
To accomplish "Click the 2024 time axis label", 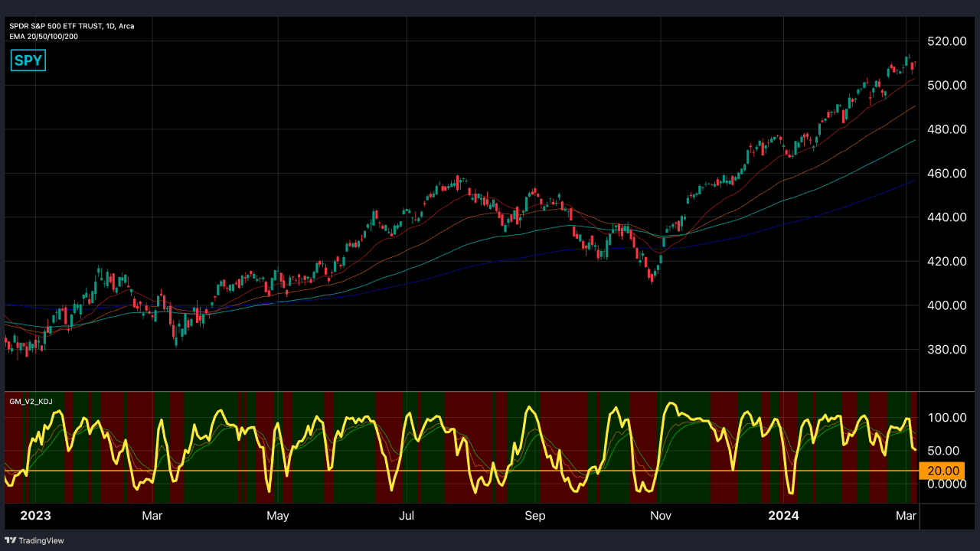I will tap(784, 516).
